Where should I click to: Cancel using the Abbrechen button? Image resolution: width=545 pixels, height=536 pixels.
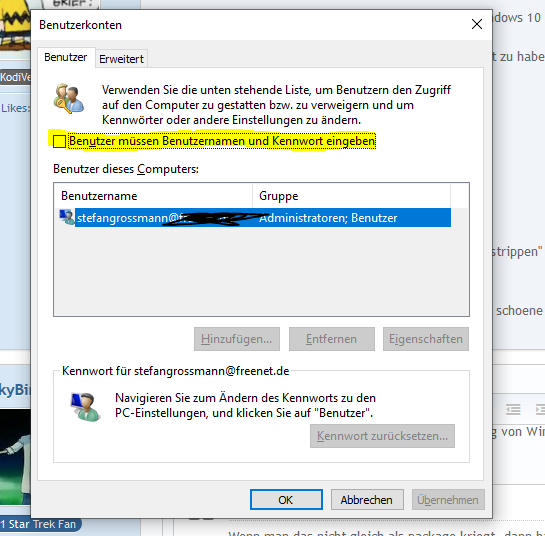click(367, 500)
